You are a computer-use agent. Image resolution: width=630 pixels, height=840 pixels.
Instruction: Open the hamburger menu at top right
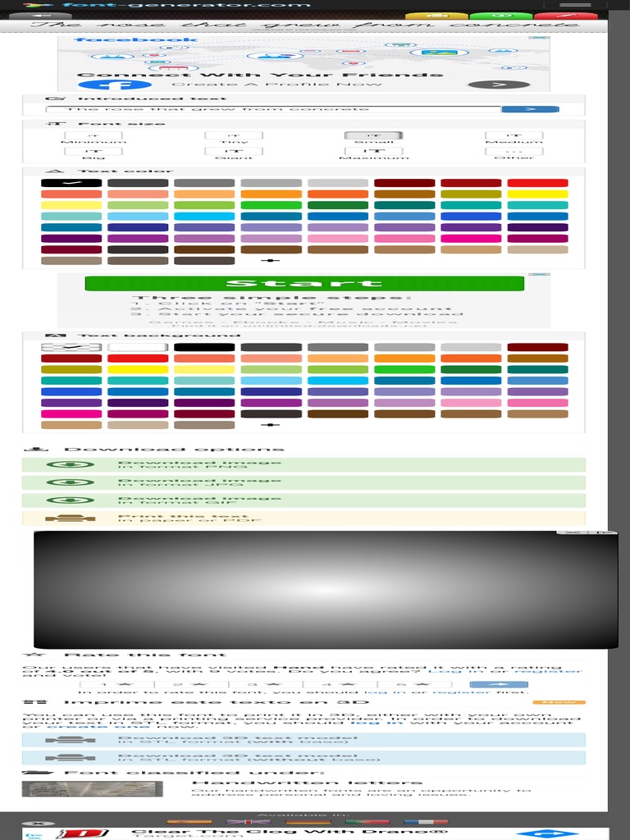(x=575, y=5)
